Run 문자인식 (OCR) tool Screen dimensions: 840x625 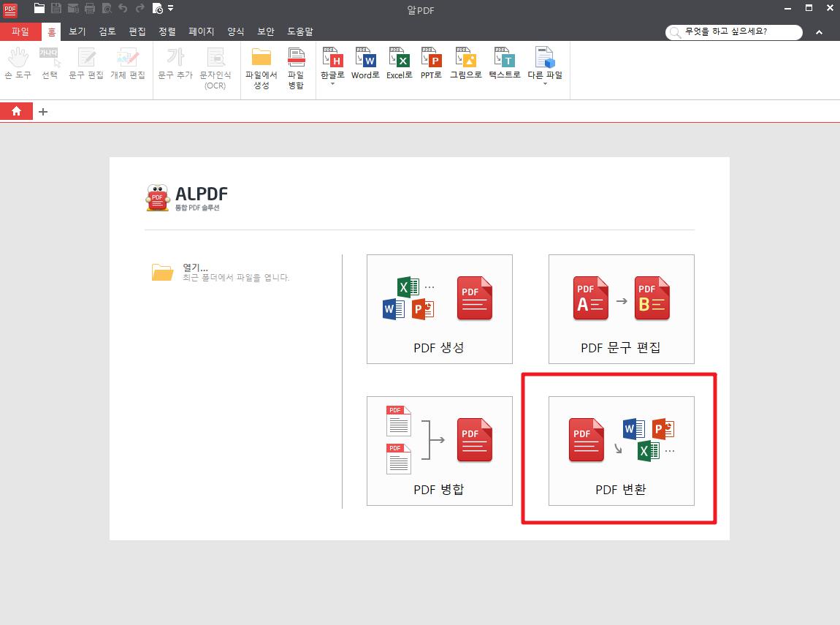[215, 69]
